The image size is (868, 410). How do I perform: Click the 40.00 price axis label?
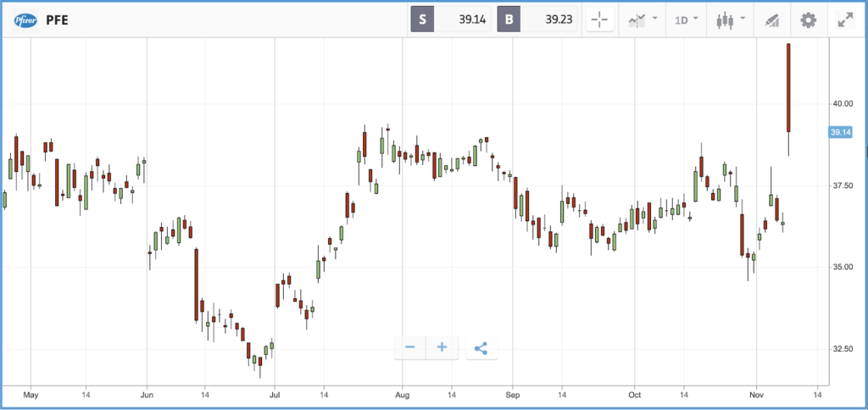click(843, 104)
